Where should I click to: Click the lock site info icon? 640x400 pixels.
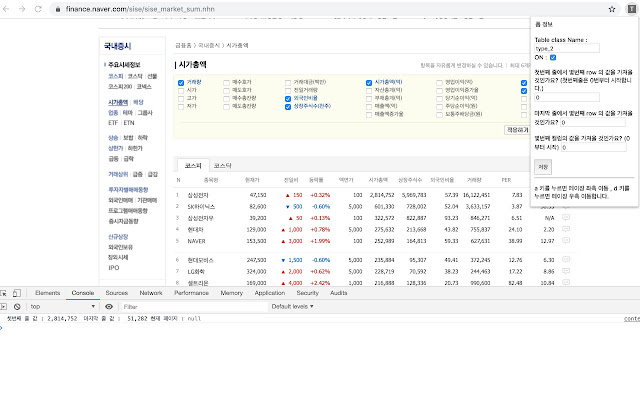pyautogui.click(x=58, y=9)
